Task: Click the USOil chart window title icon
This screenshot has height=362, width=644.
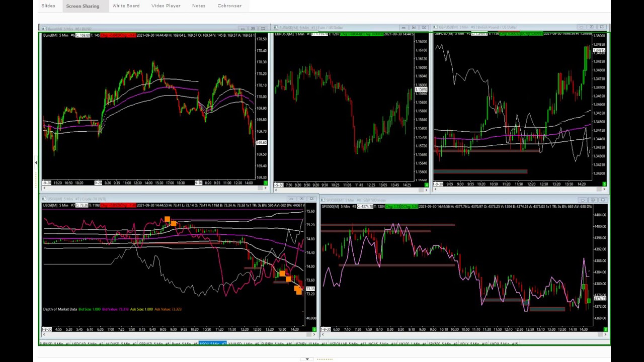Action: click(44, 199)
